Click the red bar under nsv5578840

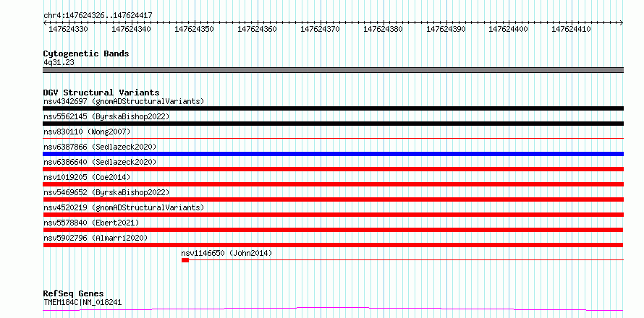[x=333, y=230]
